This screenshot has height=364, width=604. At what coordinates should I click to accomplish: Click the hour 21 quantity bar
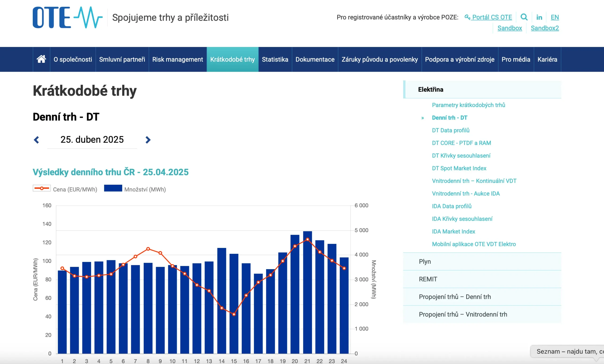click(x=307, y=306)
